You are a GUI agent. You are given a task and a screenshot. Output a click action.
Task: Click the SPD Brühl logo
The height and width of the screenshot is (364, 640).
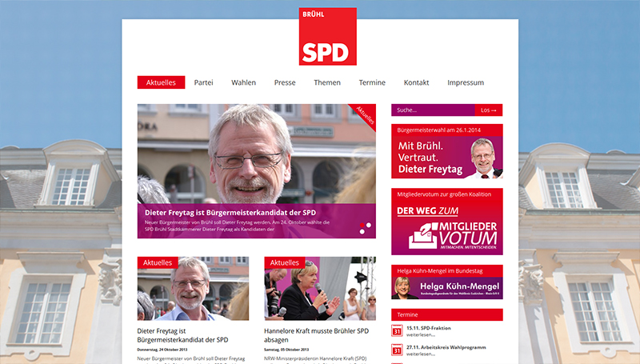(327, 36)
